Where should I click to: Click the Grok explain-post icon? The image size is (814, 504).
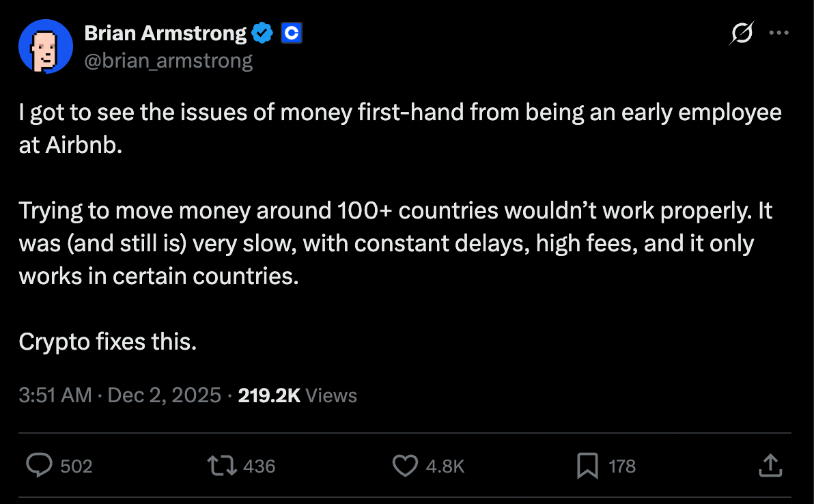[x=742, y=33]
